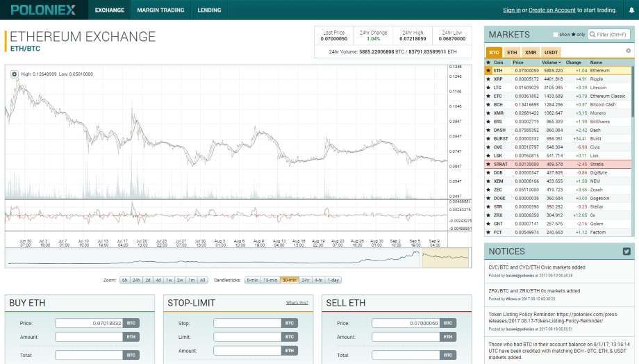
Task: Toggle the star for ETH market row
Action: click(x=488, y=71)
